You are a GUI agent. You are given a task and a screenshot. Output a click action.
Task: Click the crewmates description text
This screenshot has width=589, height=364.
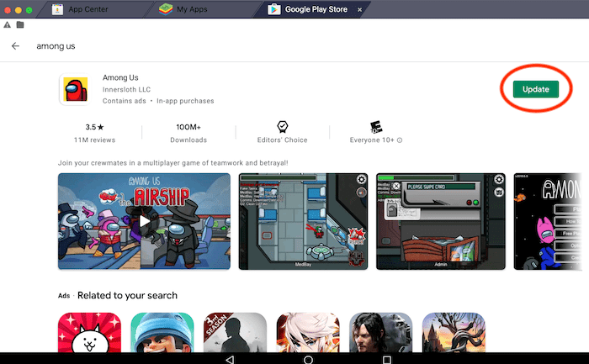point(172,163)
